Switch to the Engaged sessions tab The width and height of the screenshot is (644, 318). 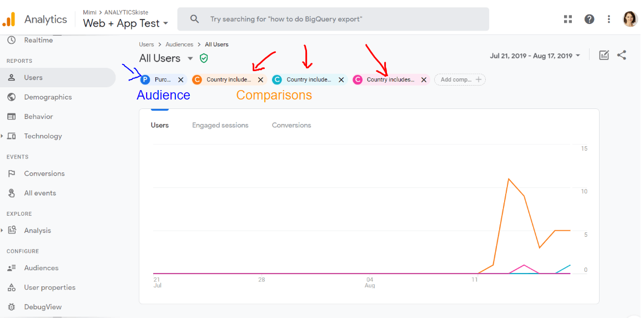pyautogui.click(x=220, y=125)
